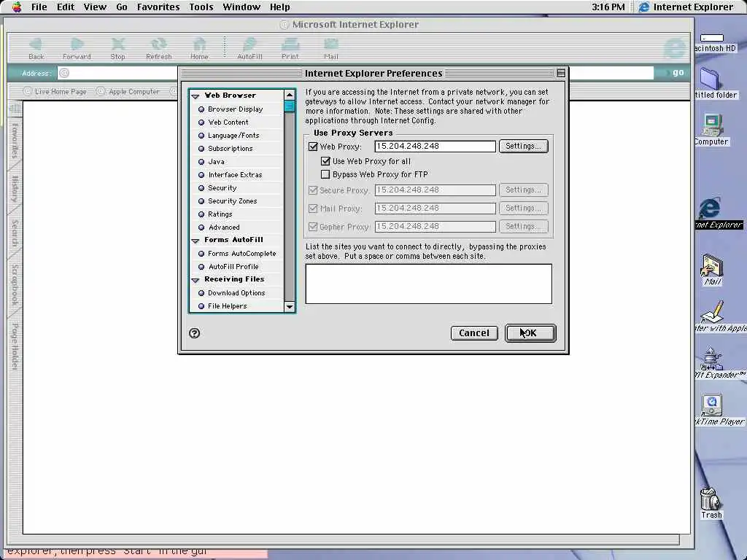Select Download Options in the list

(236, 293)
